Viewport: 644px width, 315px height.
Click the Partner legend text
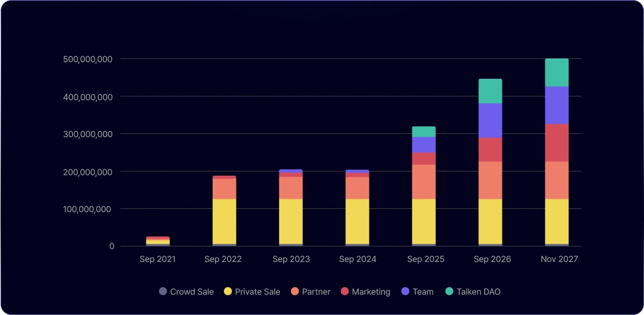coord(316,292)
